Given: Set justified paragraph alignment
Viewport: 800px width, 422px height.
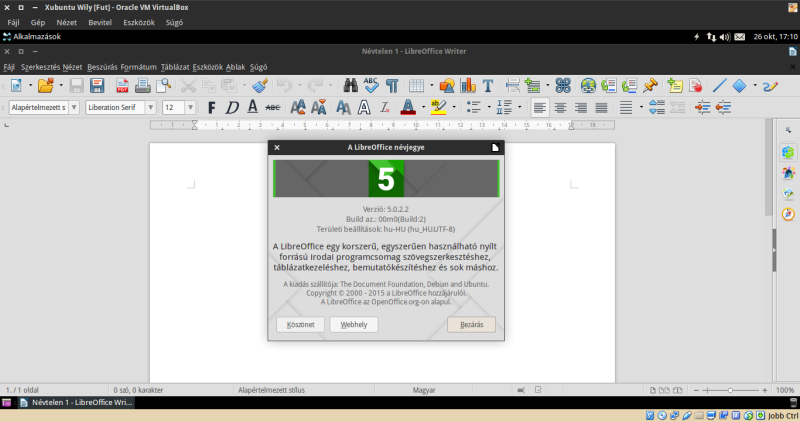Looking at the screenshot, I should point(602,107).
